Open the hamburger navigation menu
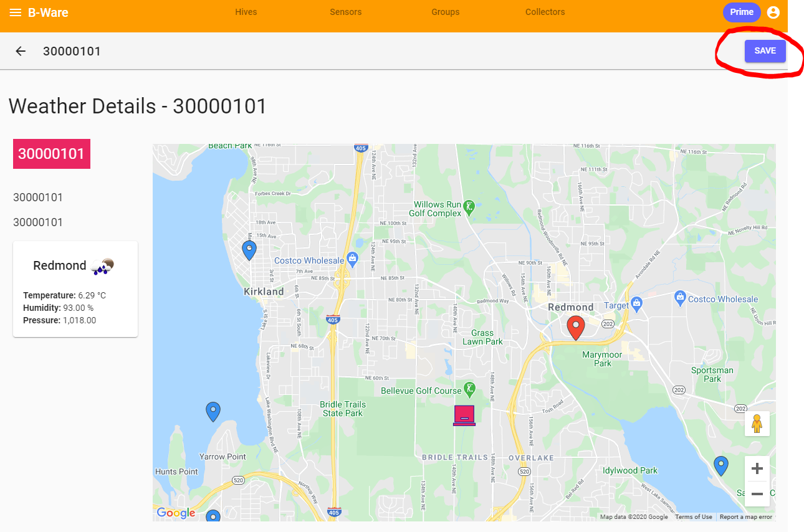This screenshot has width=804, height=532. (x=16, y=12)
